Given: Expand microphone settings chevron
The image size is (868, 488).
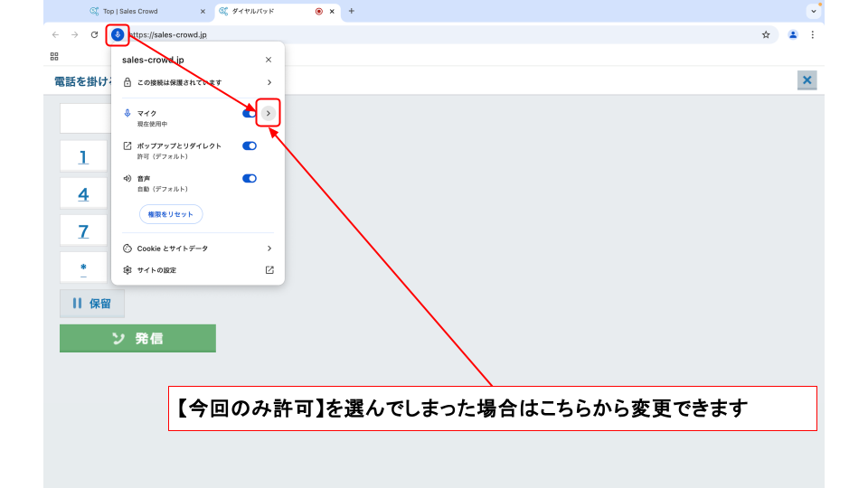Looking at the screenshot, I should click(x=269, y=113).
